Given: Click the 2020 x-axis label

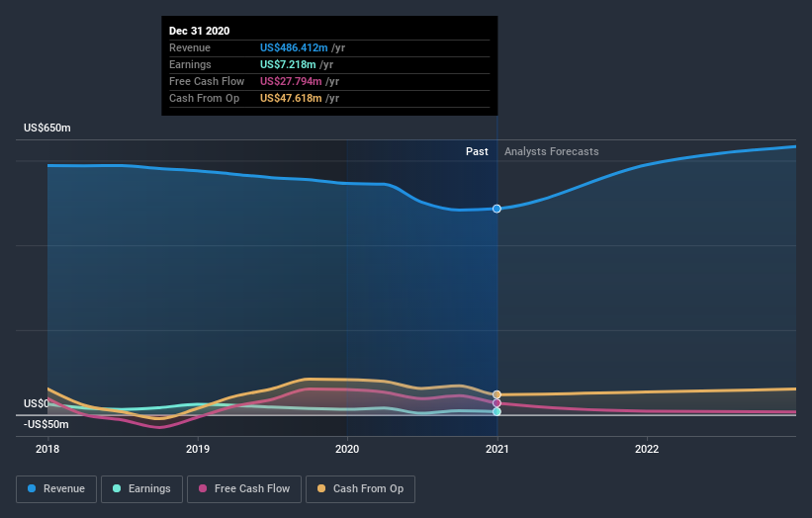Looking at the screenshot, I should pos(347,449).
